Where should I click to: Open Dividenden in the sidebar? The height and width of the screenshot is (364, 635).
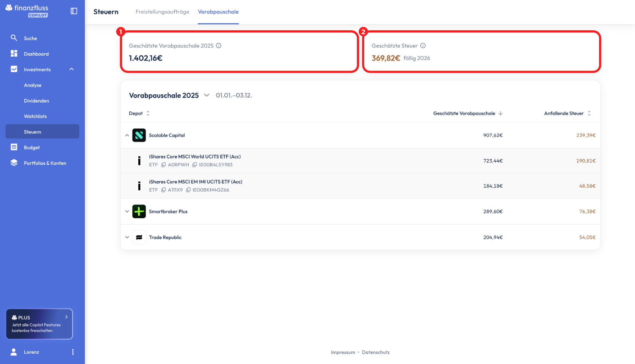pyautogui.click(x=36, y=101)
